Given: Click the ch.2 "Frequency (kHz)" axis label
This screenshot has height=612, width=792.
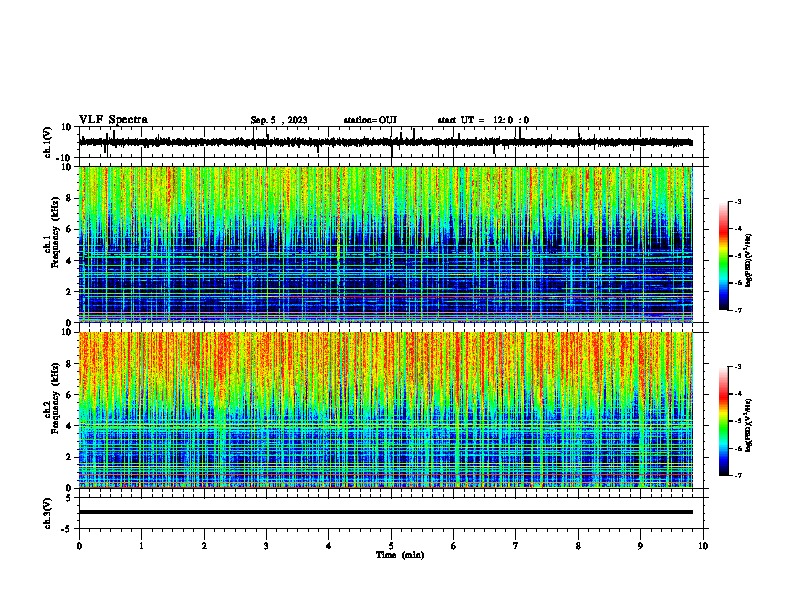Looking at the screenshot, I should [x=56, y=398].
